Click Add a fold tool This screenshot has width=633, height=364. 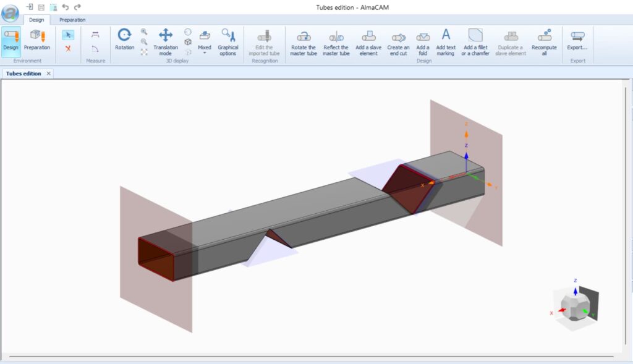423,42
